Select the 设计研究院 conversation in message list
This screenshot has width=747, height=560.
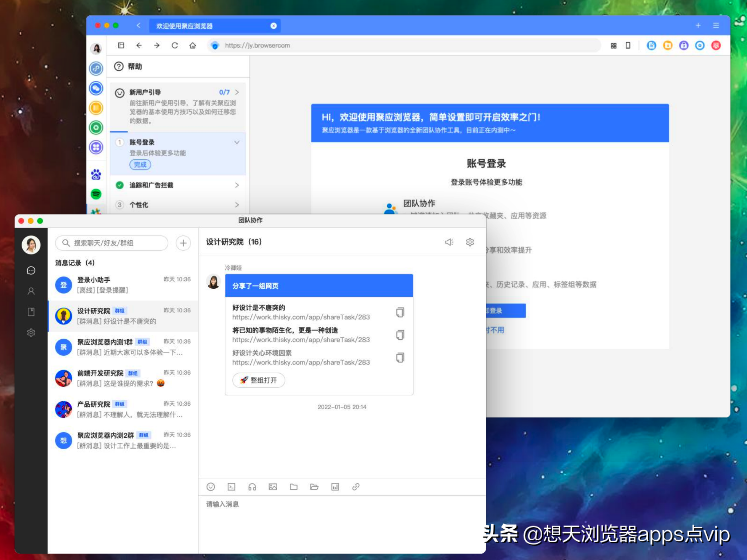122,315
